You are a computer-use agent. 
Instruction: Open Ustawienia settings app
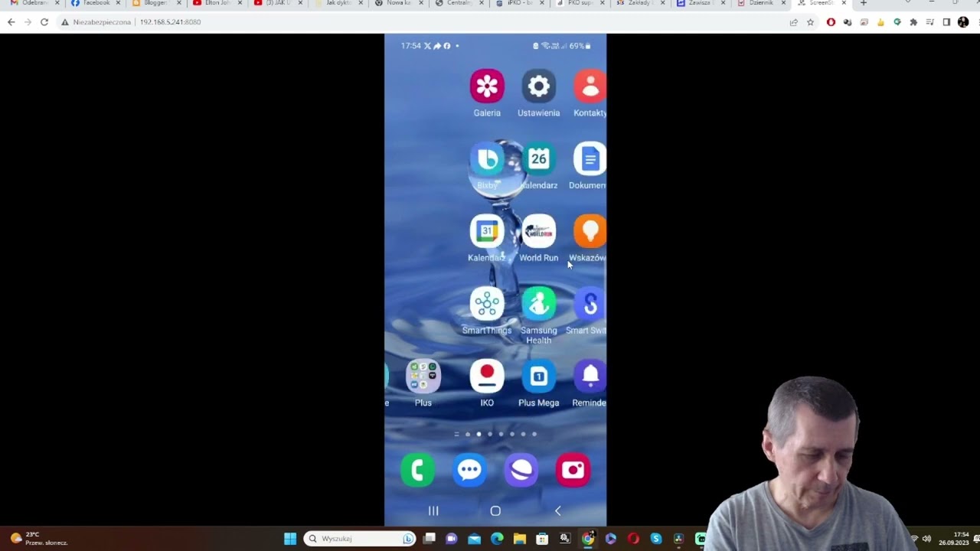point(539,86)
